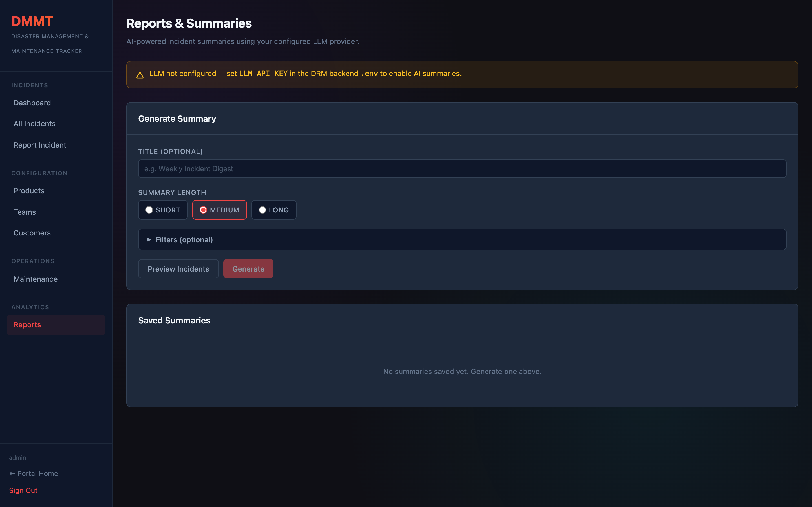Open the Teams section

click(x=25, y=212)
